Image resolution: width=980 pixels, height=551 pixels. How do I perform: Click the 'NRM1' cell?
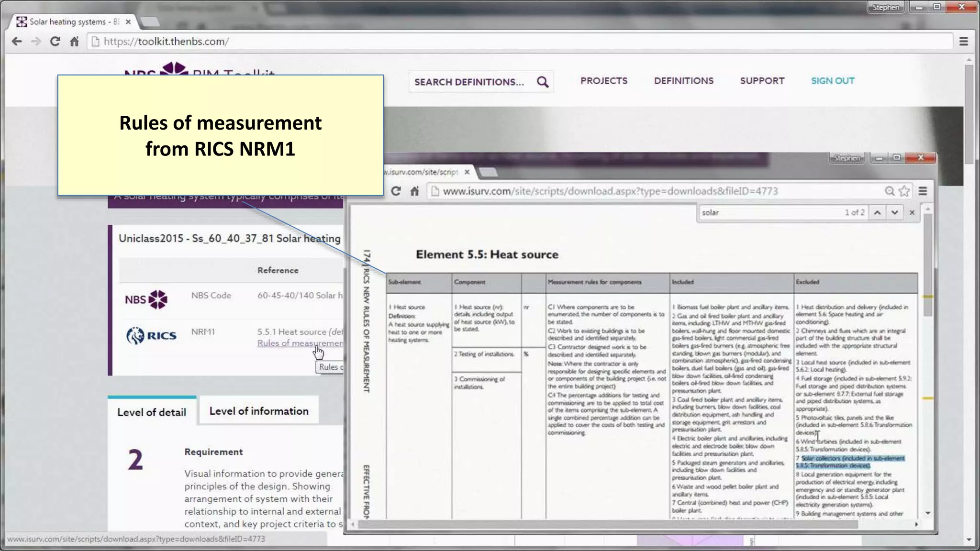point(203,331)
